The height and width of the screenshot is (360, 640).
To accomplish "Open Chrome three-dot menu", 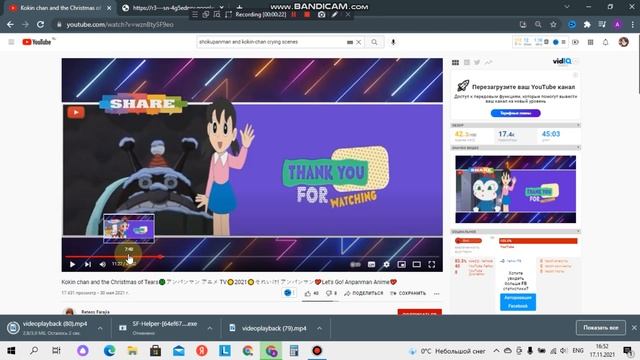I will [633, 24].
